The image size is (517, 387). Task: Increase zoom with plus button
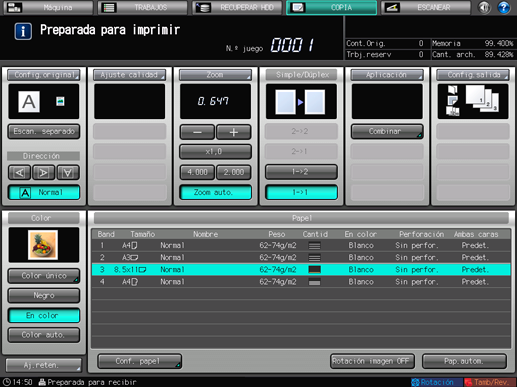point(234,132)
